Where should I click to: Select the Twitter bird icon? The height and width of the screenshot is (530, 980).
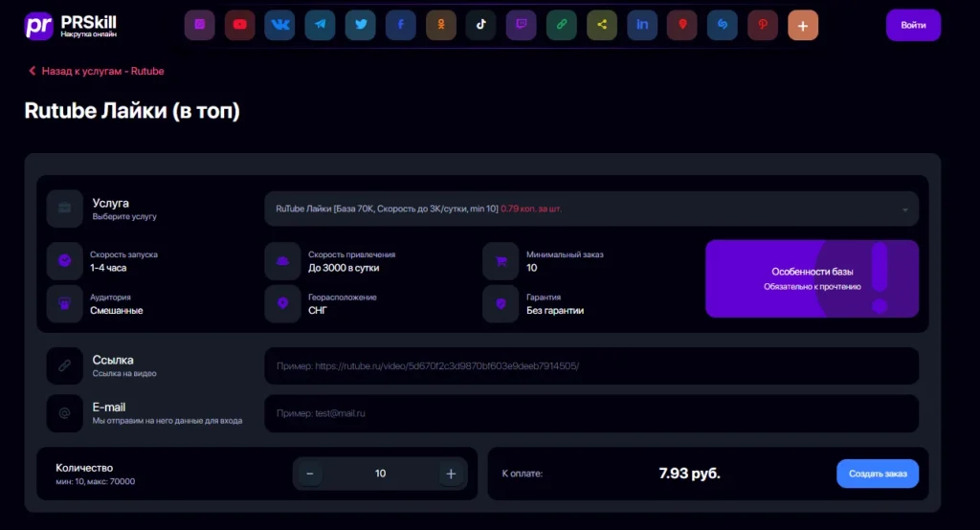click(x=361, y=25)
